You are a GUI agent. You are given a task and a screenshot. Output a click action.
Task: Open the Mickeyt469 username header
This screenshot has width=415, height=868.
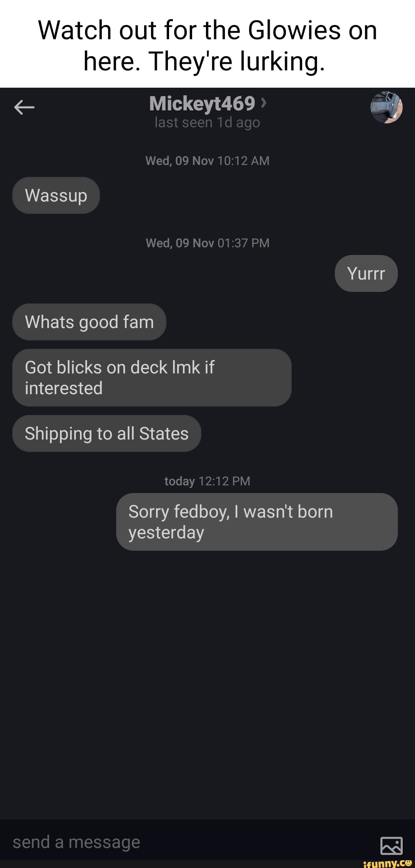tap(202, 103)
